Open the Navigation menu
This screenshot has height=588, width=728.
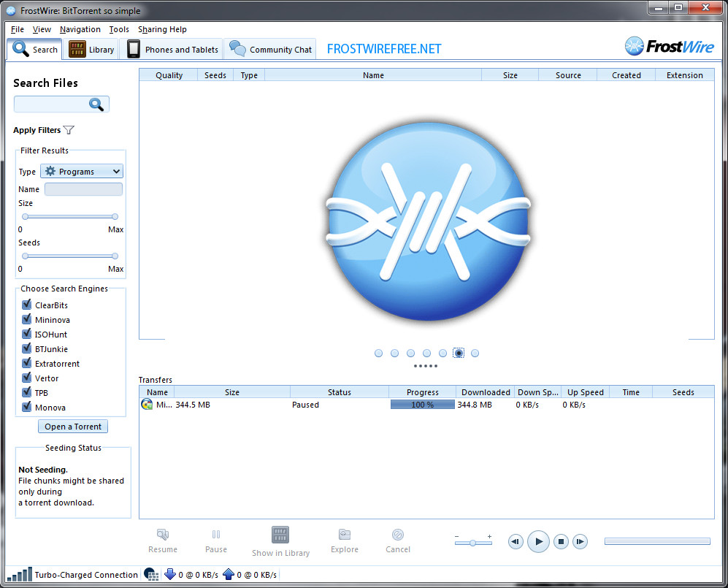pyautogui.click(x=80, y=29)
